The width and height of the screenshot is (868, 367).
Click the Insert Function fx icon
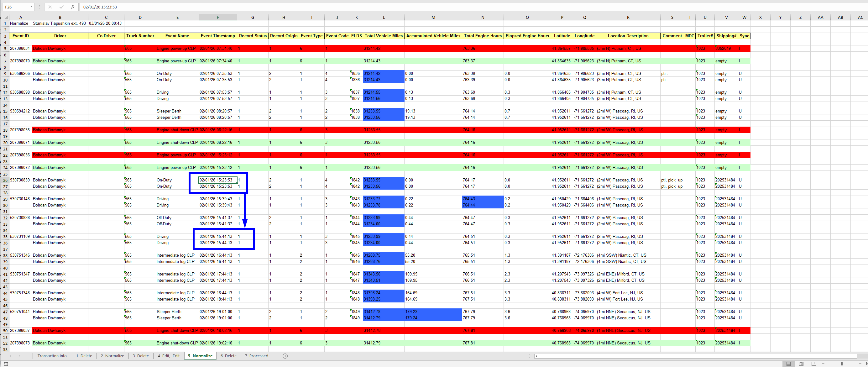[72, 7]
